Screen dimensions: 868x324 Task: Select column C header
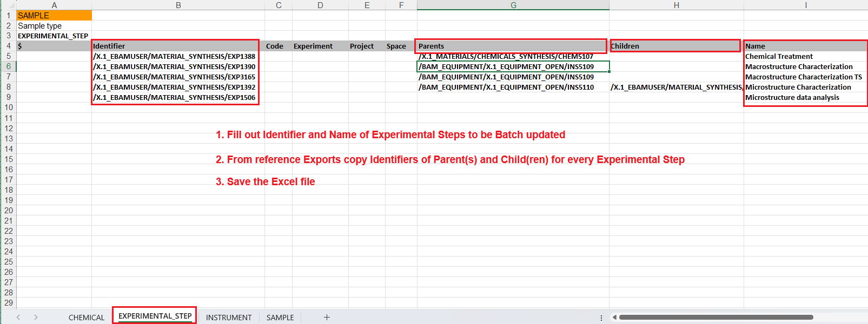coord(279,5)
